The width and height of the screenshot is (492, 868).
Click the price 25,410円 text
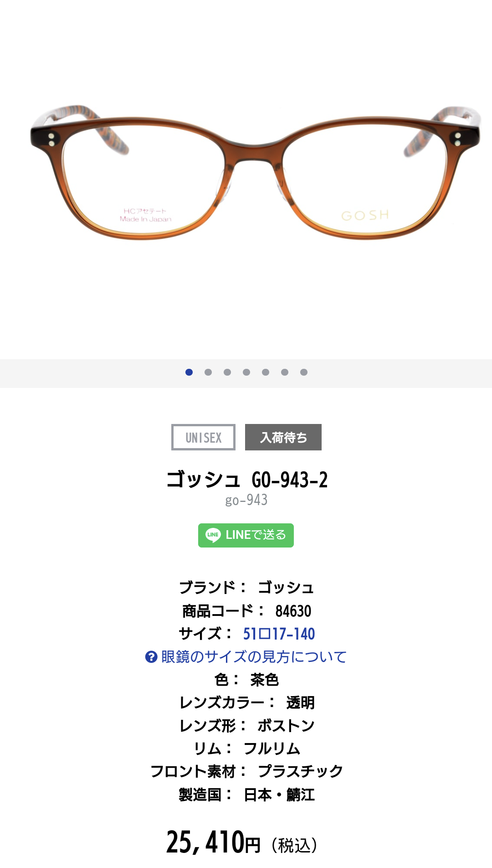(213, 842)
